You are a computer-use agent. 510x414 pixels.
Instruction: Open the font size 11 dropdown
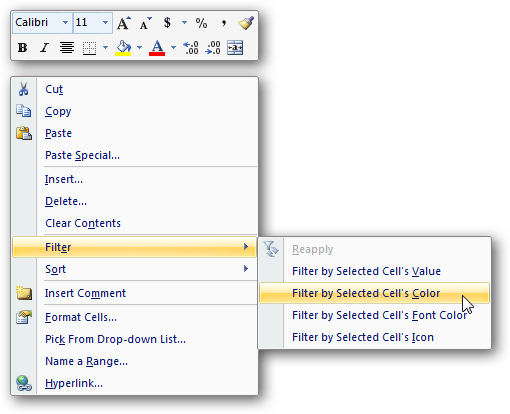tap(105, 23)
